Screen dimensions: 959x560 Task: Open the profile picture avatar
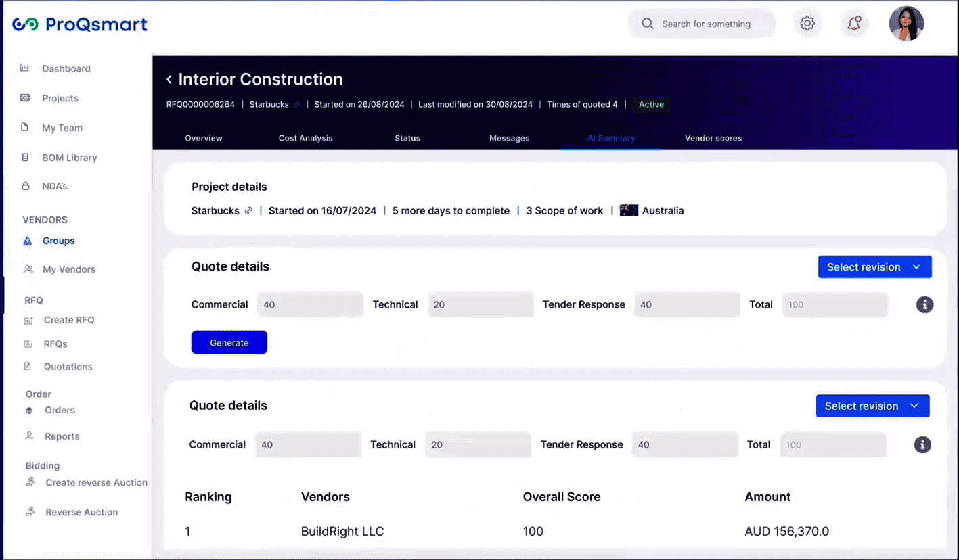(x=906, y=23)
